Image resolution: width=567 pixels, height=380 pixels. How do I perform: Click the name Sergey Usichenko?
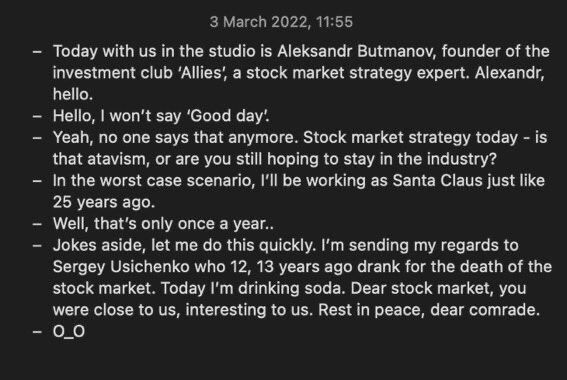[x=121, y=266]
